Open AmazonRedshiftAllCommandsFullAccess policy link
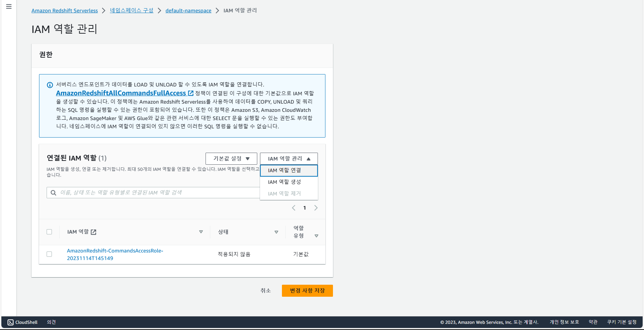The image size is (644, 330). pos(121,93)
